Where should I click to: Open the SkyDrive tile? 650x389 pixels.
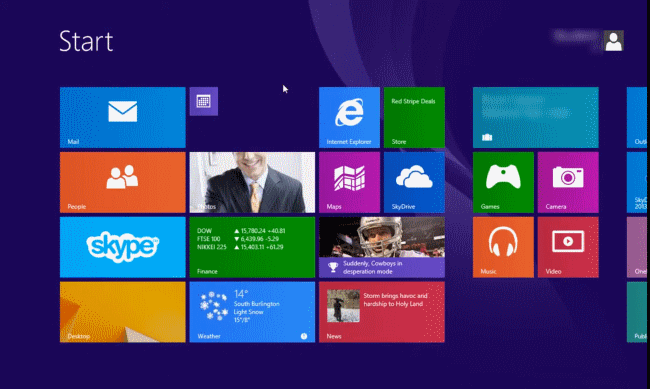coord(414,182)
